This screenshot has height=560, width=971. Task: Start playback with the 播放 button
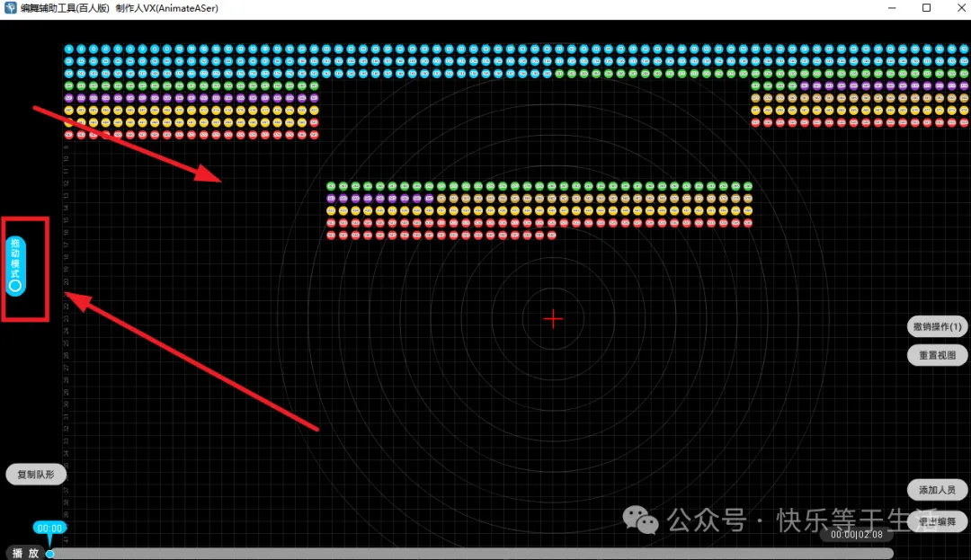25,553
